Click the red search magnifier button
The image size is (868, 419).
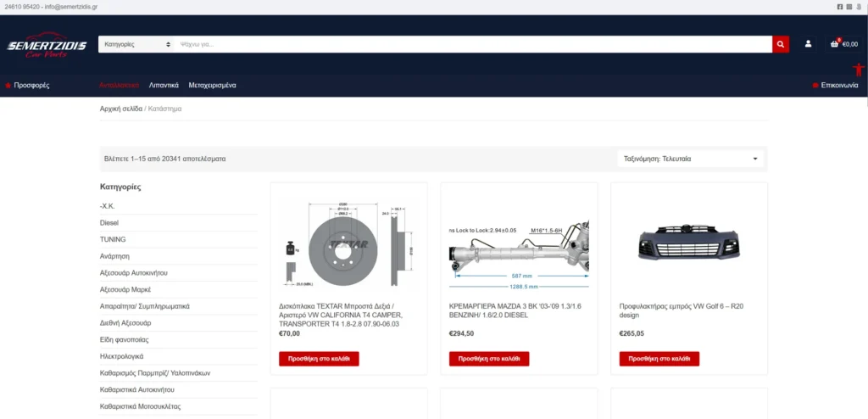(x=780, y=44)
